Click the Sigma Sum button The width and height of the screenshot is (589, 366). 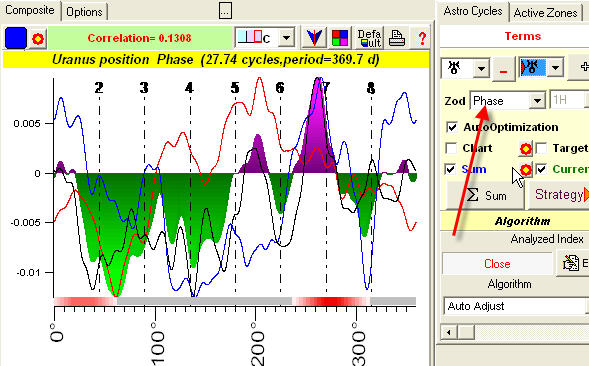(x=485, y=195)
